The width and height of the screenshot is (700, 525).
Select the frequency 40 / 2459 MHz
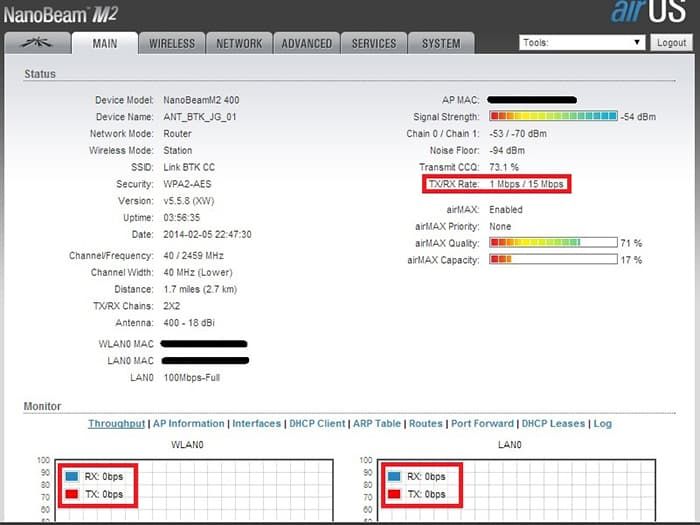(193, 256)
